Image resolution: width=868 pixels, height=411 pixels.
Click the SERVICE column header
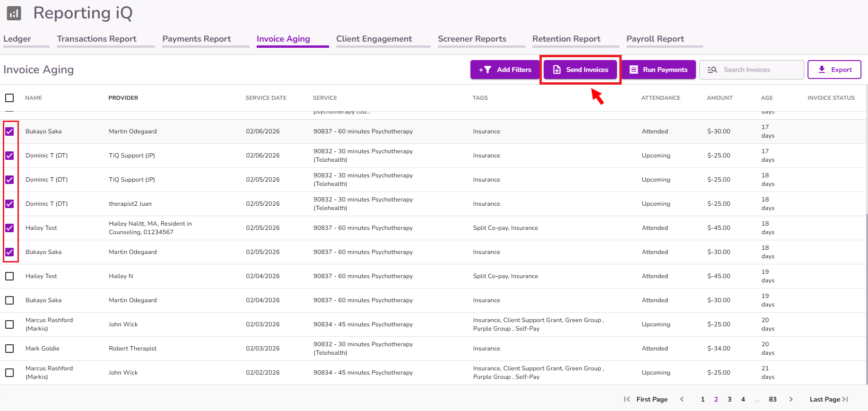[x=325, y=98]
